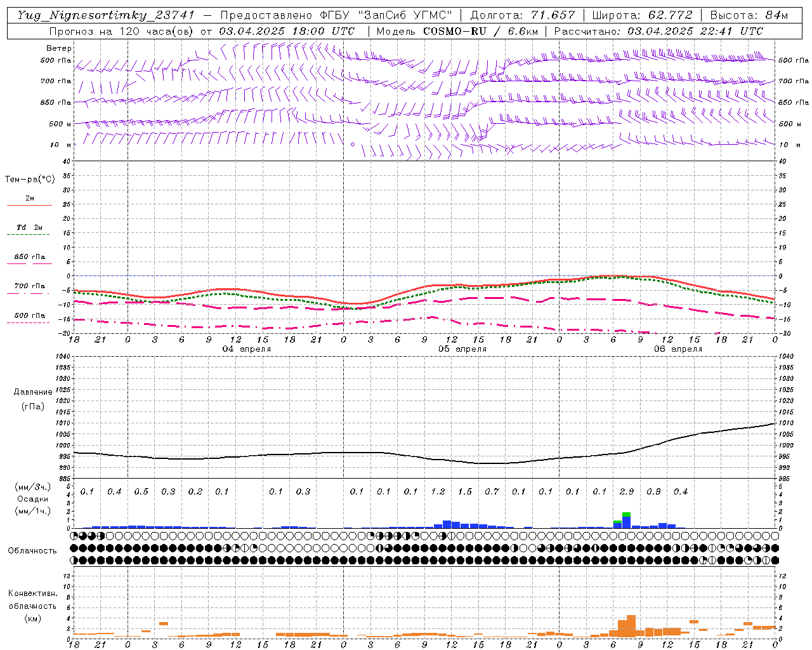Image resolution: width=812 pixels, height=650 pixels.
Task: Click the 0.5 precipitation total value
Action: 141,491
